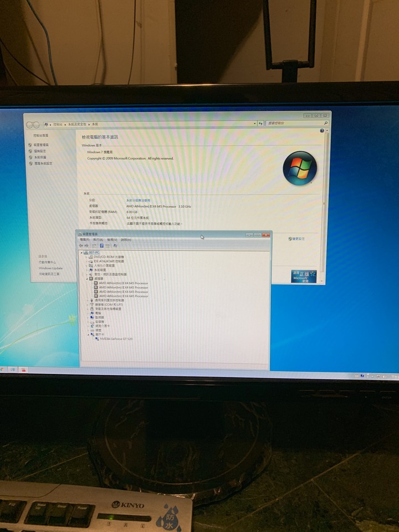The height and width of the screenshot is (532, 399).
Task: Open the red icon on the taskbar
Action: [23, 370]
